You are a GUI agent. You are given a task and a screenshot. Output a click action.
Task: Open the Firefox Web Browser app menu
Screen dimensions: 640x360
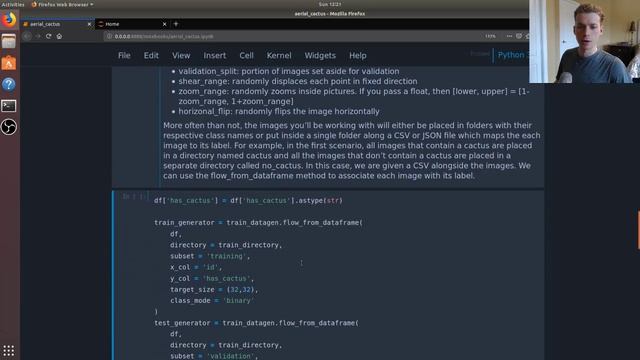tap(62, 4)
